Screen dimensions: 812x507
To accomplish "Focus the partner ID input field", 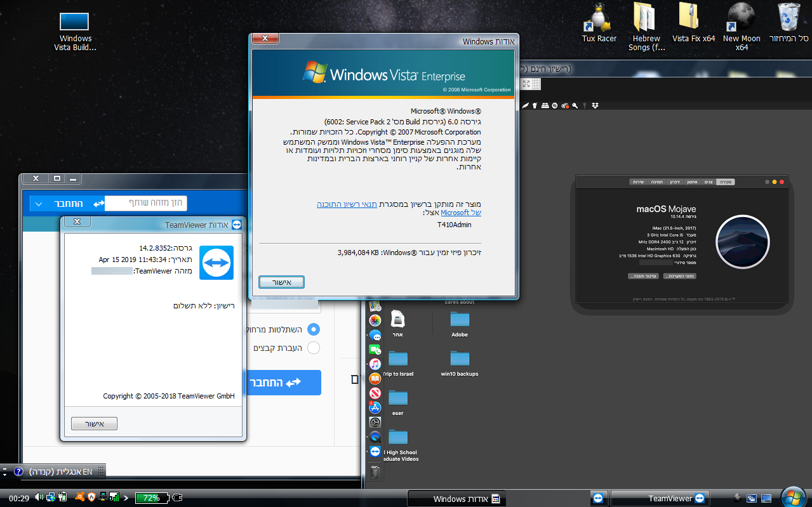I will click(x=146, y=203).
